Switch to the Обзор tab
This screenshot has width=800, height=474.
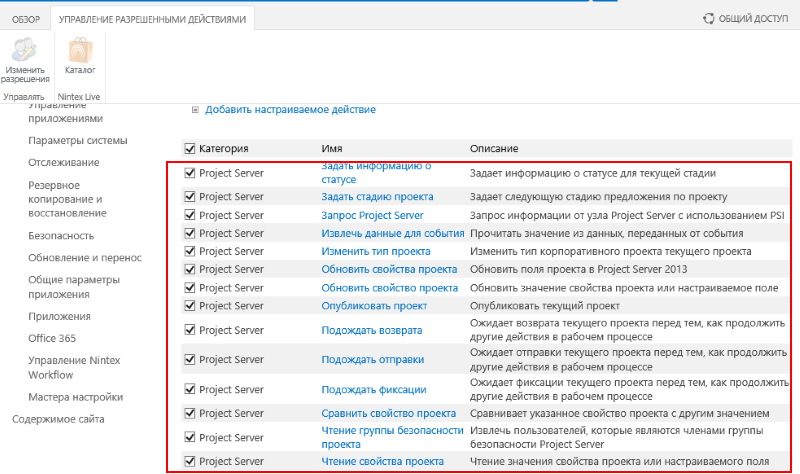coord(26,19)
